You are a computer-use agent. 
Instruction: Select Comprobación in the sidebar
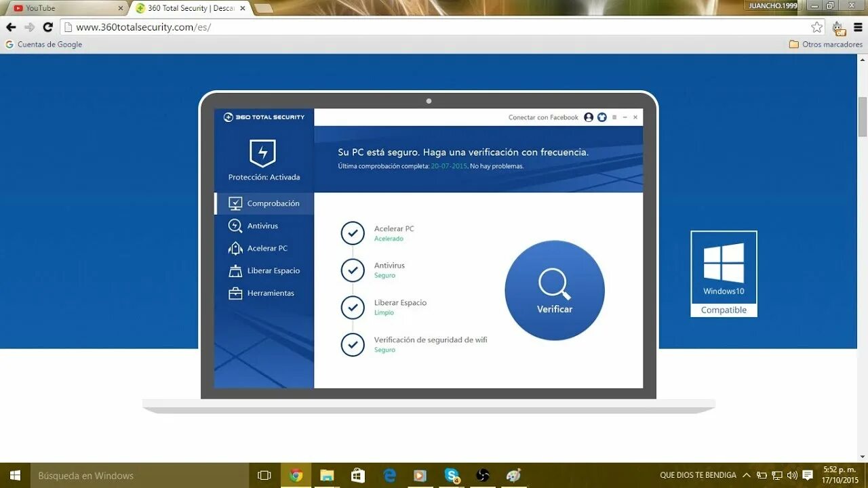(x=264, y=203)
